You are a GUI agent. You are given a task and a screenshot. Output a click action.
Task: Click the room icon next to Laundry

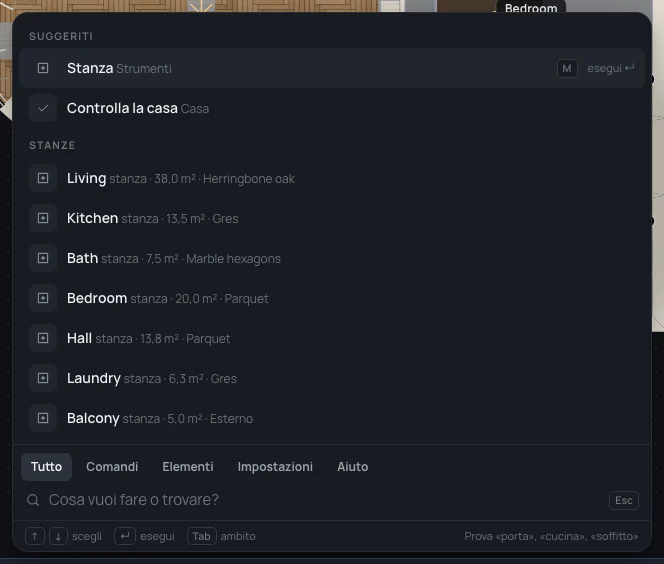(43, 378)
